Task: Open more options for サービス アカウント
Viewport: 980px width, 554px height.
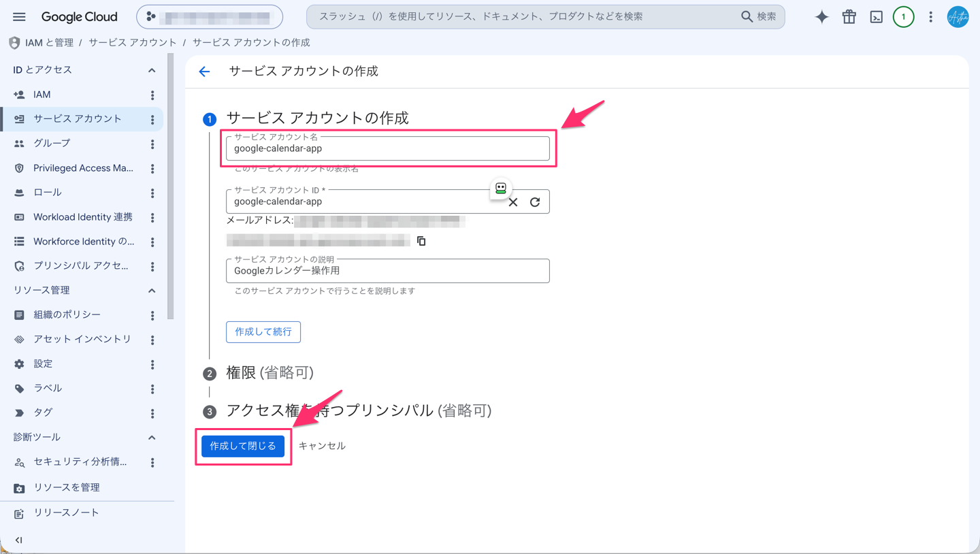Action: click(152, 120)
